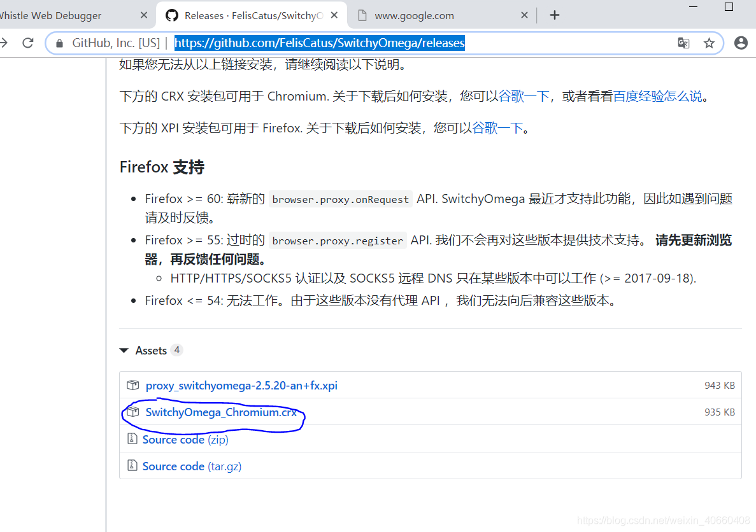This screenshot has width=756, height=532.
Task: Click the 935 KB file size
Action: click(719, 412)
